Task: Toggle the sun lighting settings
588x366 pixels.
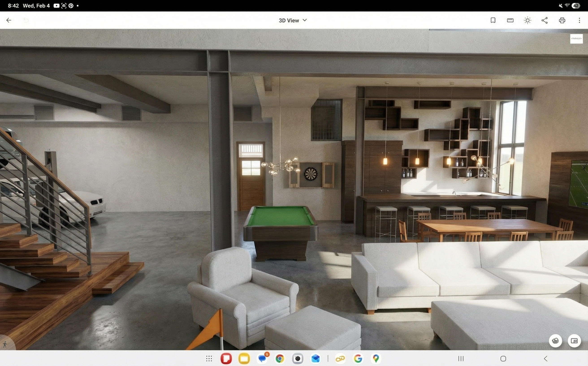Action: 527,20
